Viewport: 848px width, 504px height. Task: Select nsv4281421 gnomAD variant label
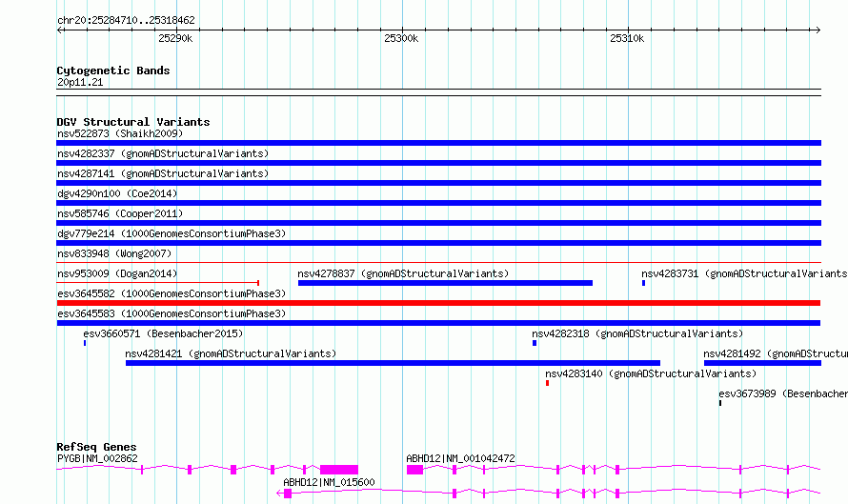click(231, 353)
